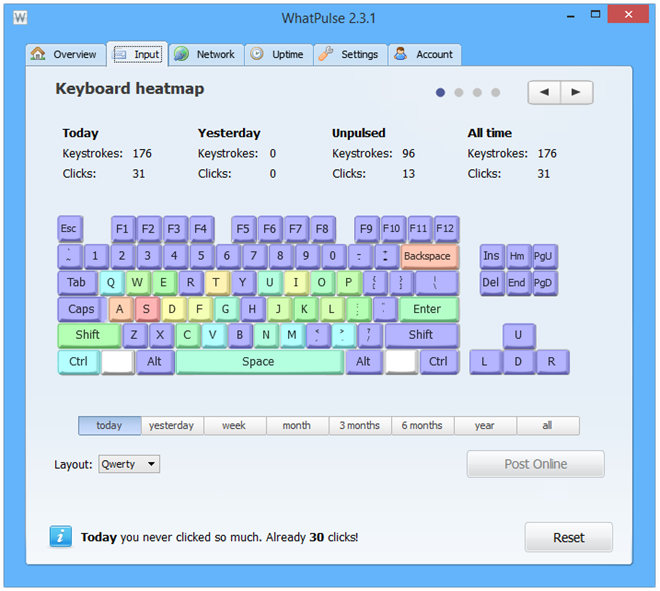Select the fourth page indicator dot
Viewport: 660px width, 591px height.
[495, 92]
